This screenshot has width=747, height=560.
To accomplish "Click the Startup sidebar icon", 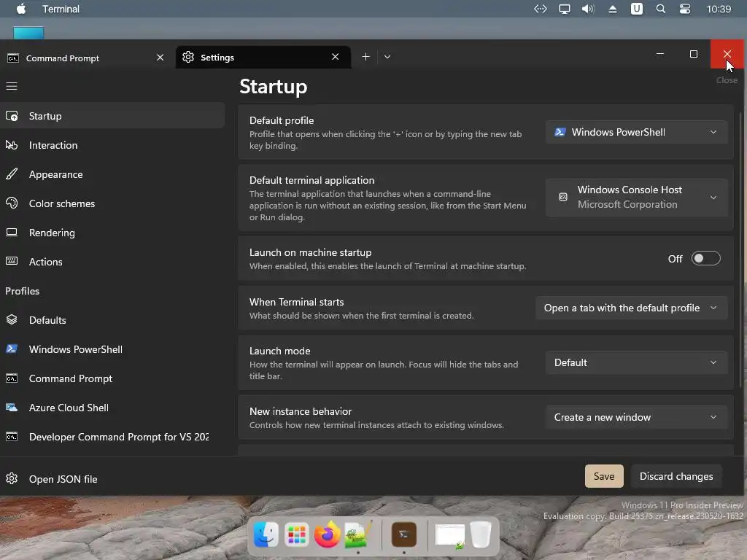I will pyautogui.click(x=12, y=116).
